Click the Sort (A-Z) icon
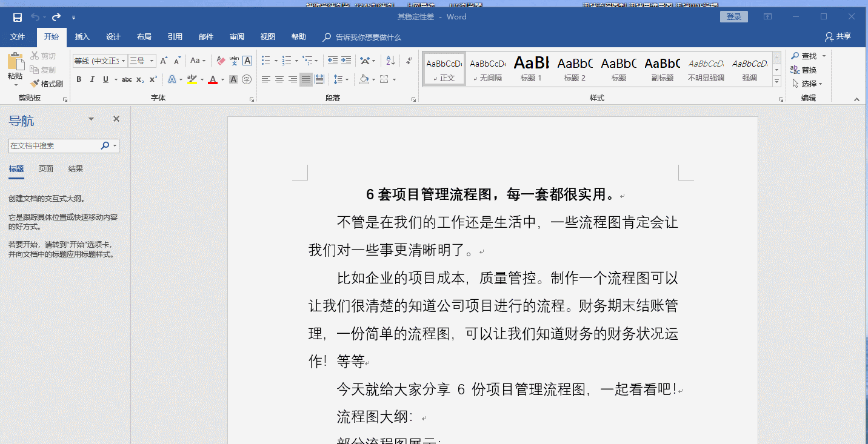Viewport: 868px width, 444px height. coord(390,61)
